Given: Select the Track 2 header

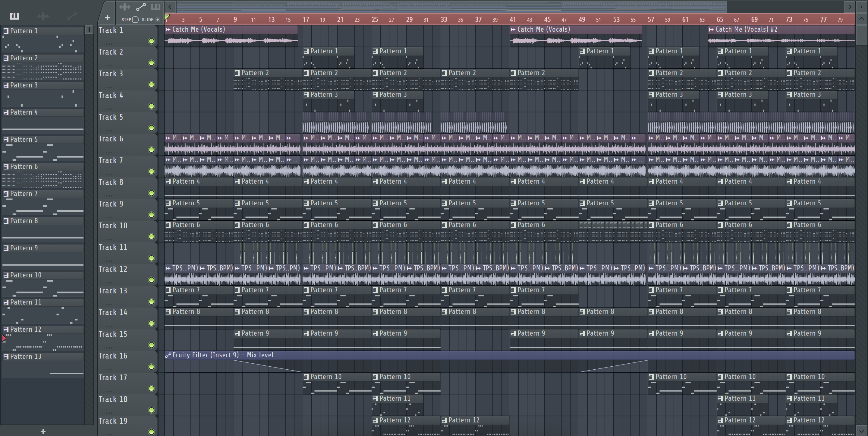Looking at the screenshot, I should coord(127,58).
